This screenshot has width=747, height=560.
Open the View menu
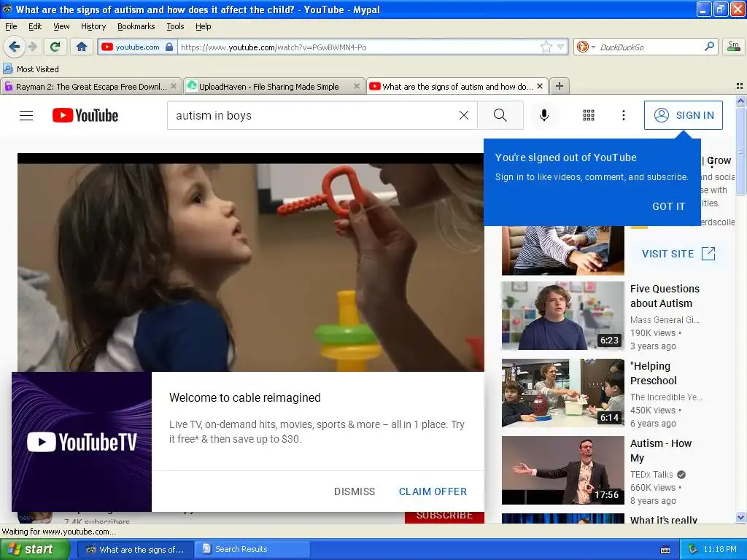61,26
